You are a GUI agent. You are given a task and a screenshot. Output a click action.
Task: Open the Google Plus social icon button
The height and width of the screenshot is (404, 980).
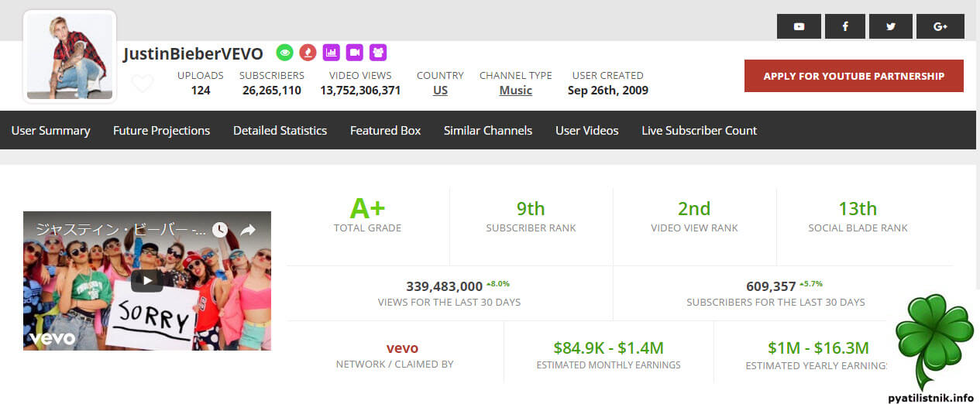click(x=940, y=26)
